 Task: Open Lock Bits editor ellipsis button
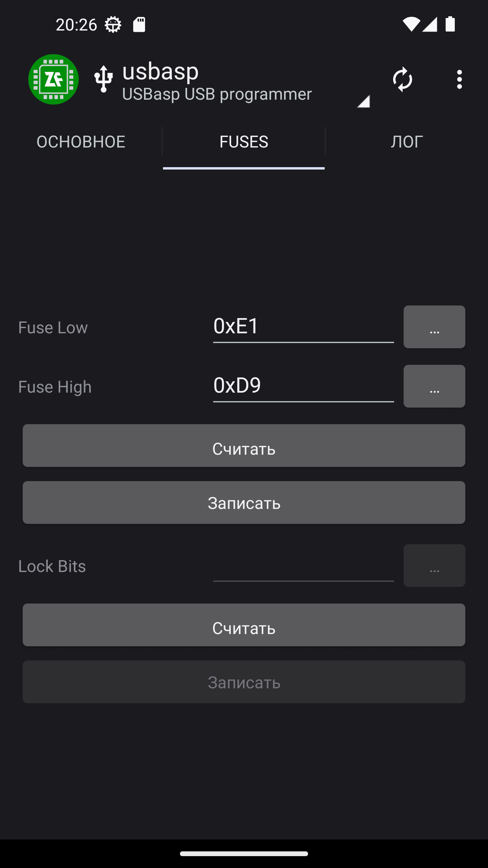[x=434, y=566]
